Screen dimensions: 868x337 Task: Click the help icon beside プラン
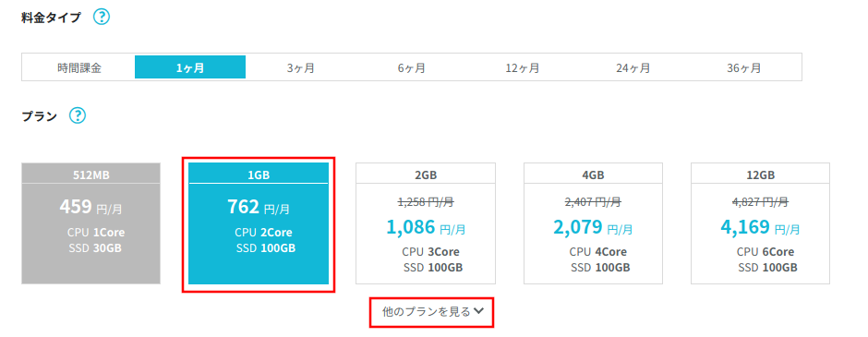point(78,115)
